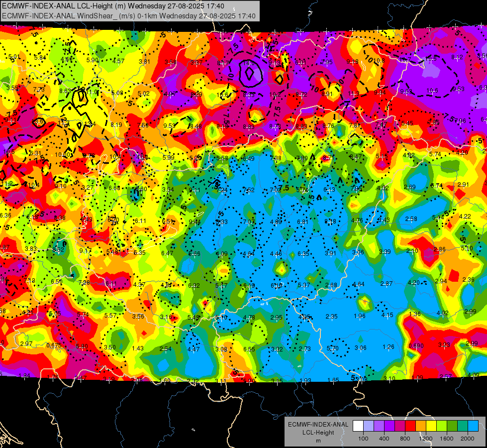Screen dimensions: 487x448
Task: Click legend label ECMWF-INDEX-ANAL
Action: click(318, 425)
